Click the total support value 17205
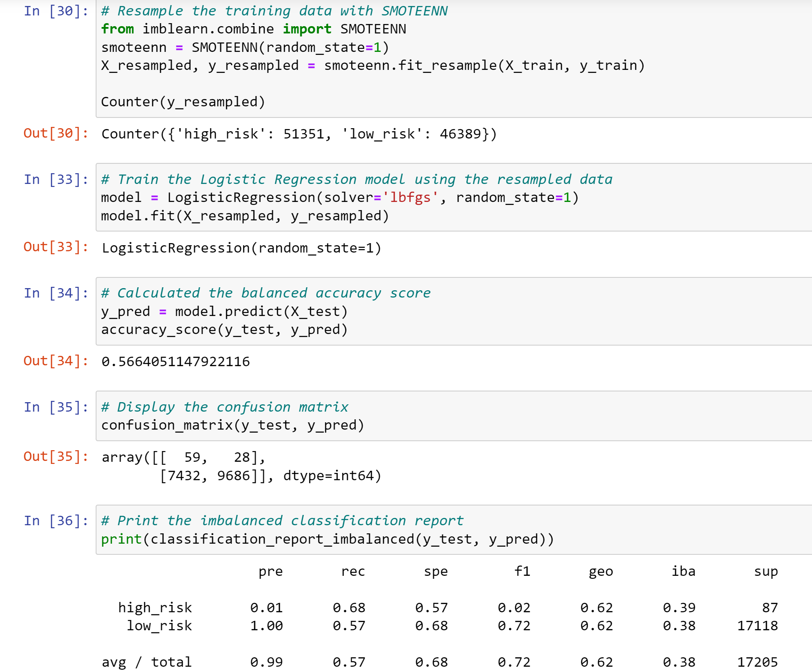This screenshot has width=812, height=671. pyautogui.click(x=758, y=662)
